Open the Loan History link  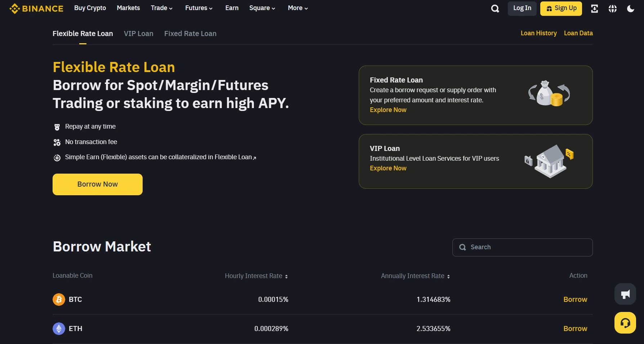[x=538, y=33]
